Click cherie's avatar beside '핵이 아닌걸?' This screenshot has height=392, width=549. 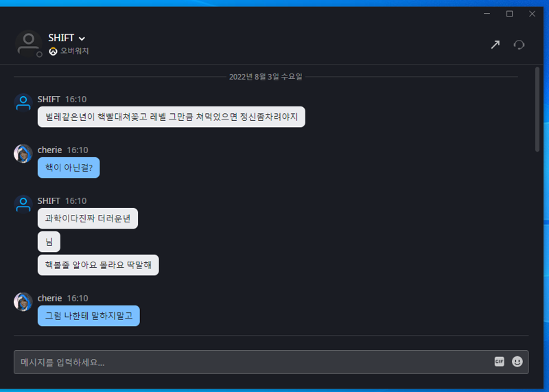click(23, 154)
